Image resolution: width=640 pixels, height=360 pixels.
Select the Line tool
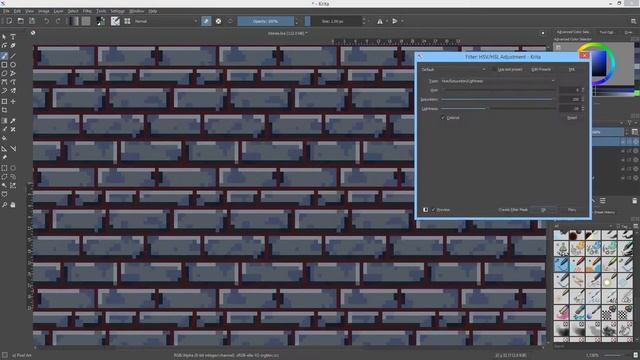click(13, 56)
